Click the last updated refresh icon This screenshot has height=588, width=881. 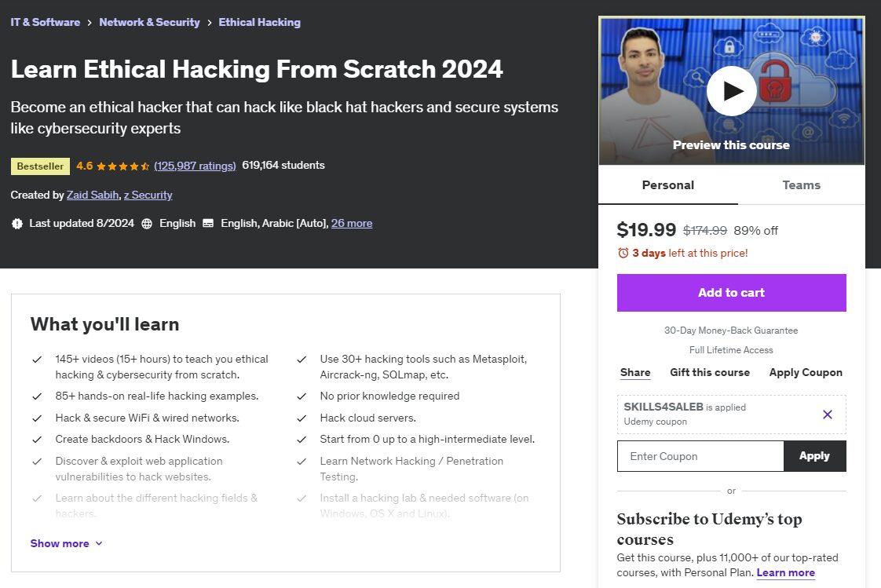(x=16, y=223)
